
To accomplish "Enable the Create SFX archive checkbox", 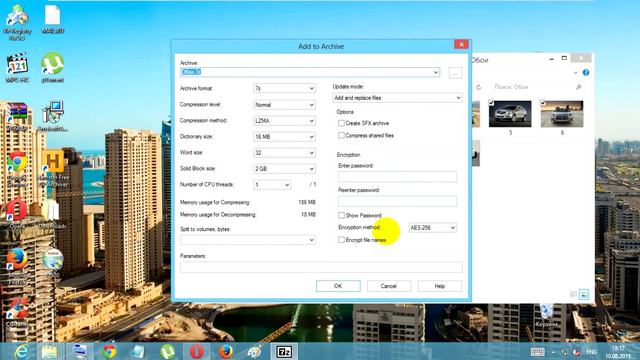I will [341, 123].
